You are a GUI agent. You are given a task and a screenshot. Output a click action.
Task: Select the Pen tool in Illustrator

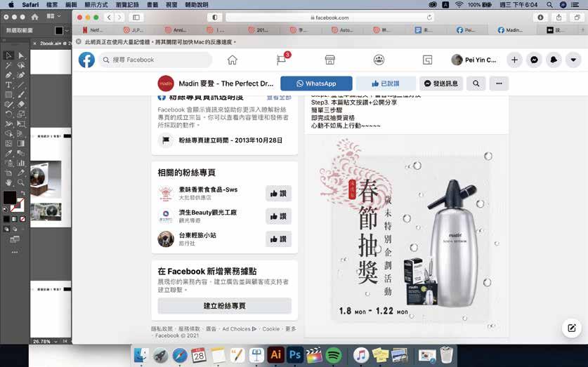[8, 75]
